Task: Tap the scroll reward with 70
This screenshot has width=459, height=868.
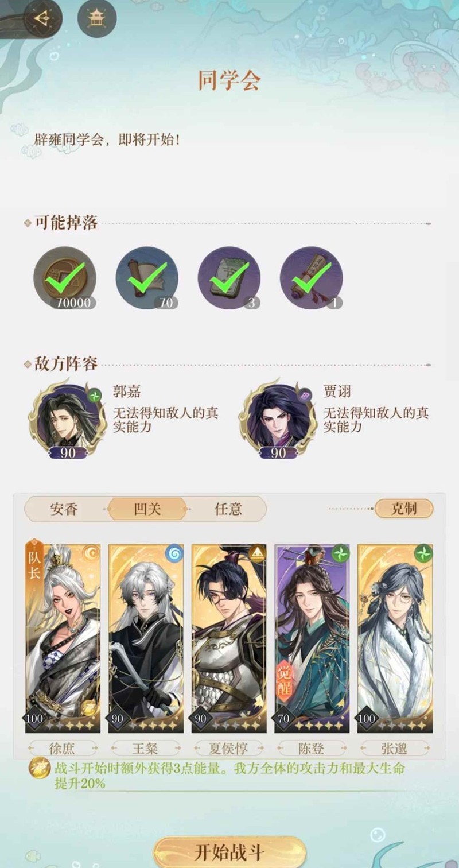Action: 147,278
